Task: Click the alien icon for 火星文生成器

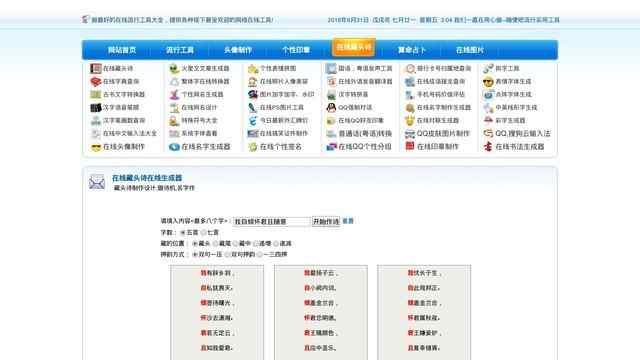Action: (x=174, y=69)
